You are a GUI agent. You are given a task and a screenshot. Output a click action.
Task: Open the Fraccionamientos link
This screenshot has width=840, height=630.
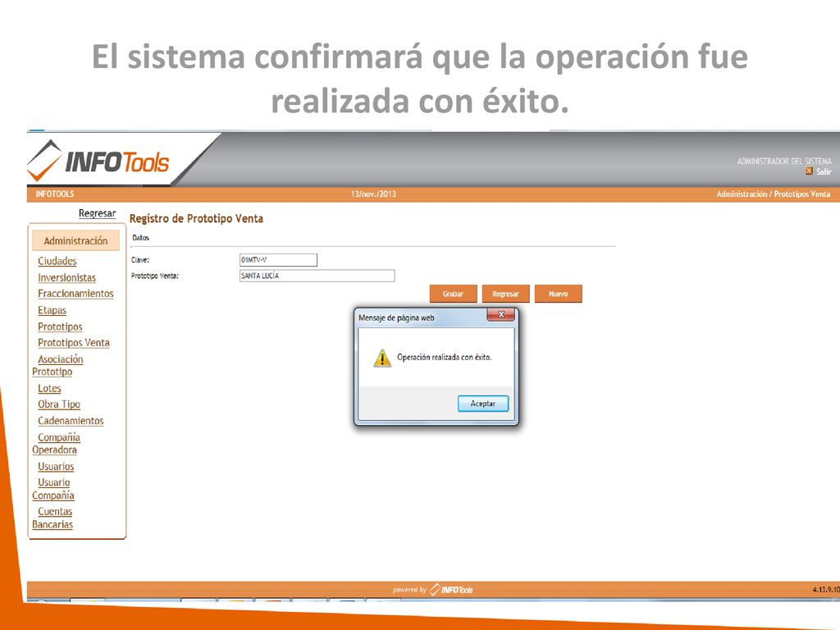pos(75,294)
